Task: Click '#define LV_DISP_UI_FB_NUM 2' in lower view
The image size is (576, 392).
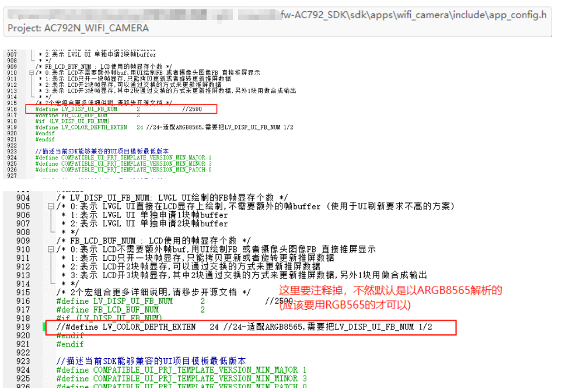Action: [130, 302]
